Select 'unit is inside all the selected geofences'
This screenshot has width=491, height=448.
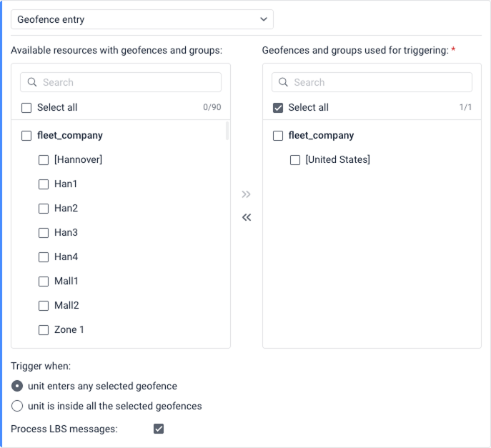click(17, 406)
